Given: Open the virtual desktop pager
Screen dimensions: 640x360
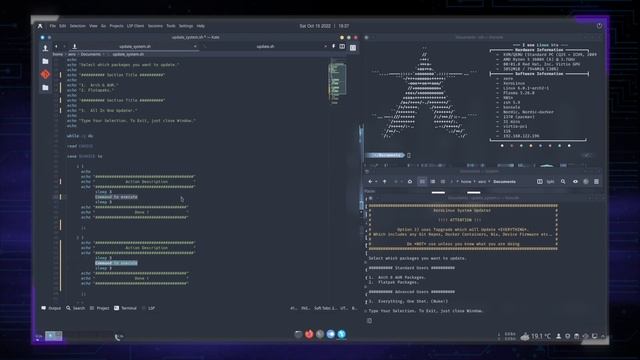Looking at the screenshot, I should click(x=54, y=336).
